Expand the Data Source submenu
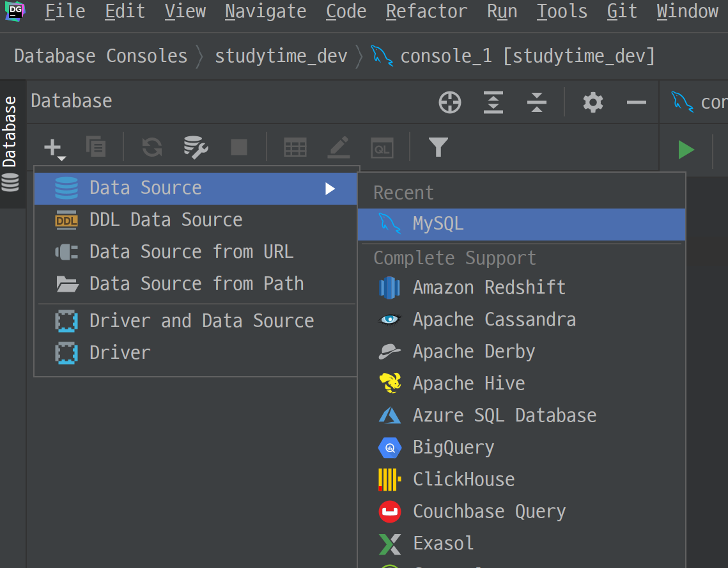 pyautogui.click(x=196, y=188)
